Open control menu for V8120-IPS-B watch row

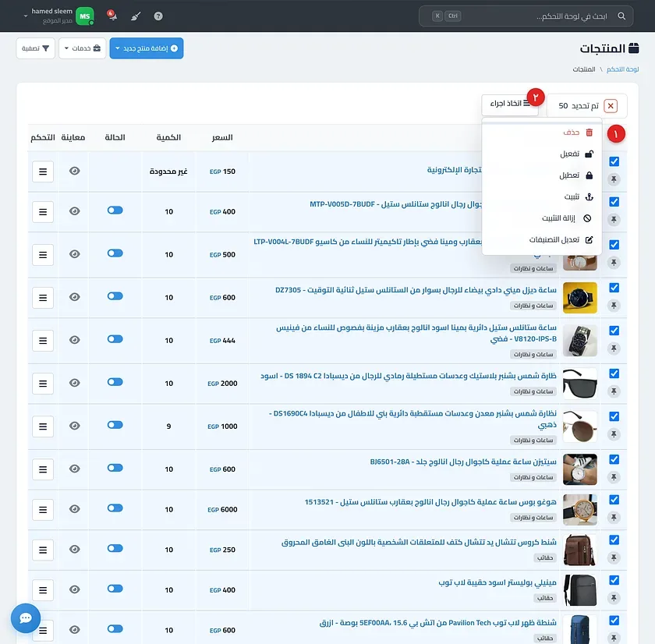[x=43, y=341]
